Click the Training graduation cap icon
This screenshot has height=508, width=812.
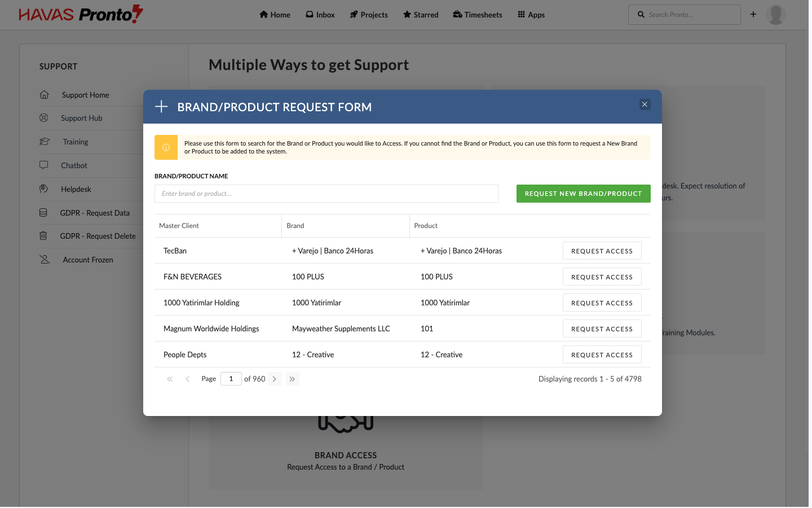(x=45, y=142)
